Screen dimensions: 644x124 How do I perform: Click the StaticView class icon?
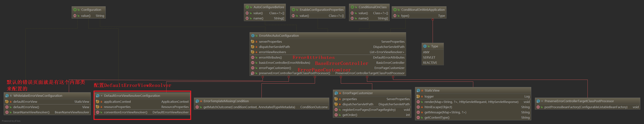click(418, 91)
